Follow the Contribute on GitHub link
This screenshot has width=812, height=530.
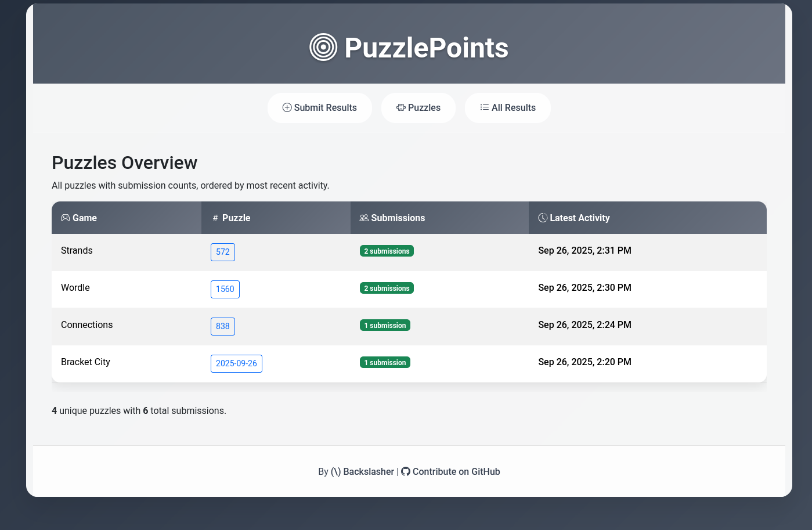tap(450, 471)
